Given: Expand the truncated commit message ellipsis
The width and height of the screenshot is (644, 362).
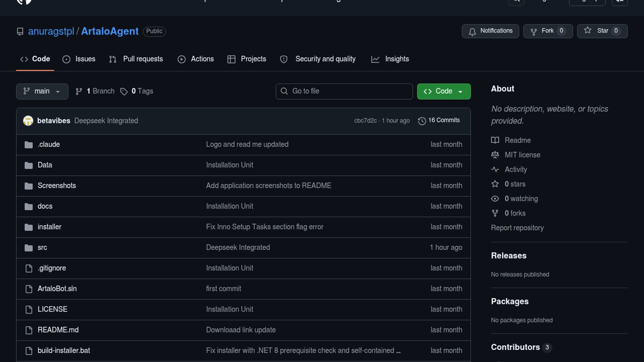Looking at the screenshot, I should click(398, 351).
